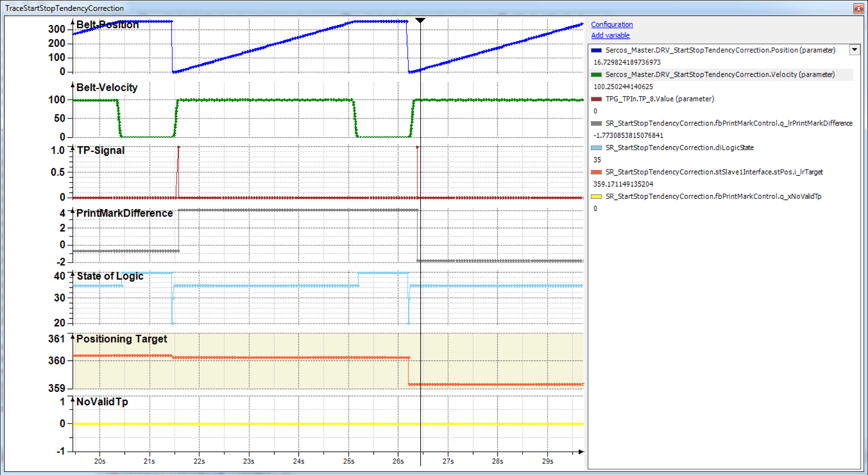
Task: Click the orange i_lrTarget legend swatch
Action: point(596,172)
